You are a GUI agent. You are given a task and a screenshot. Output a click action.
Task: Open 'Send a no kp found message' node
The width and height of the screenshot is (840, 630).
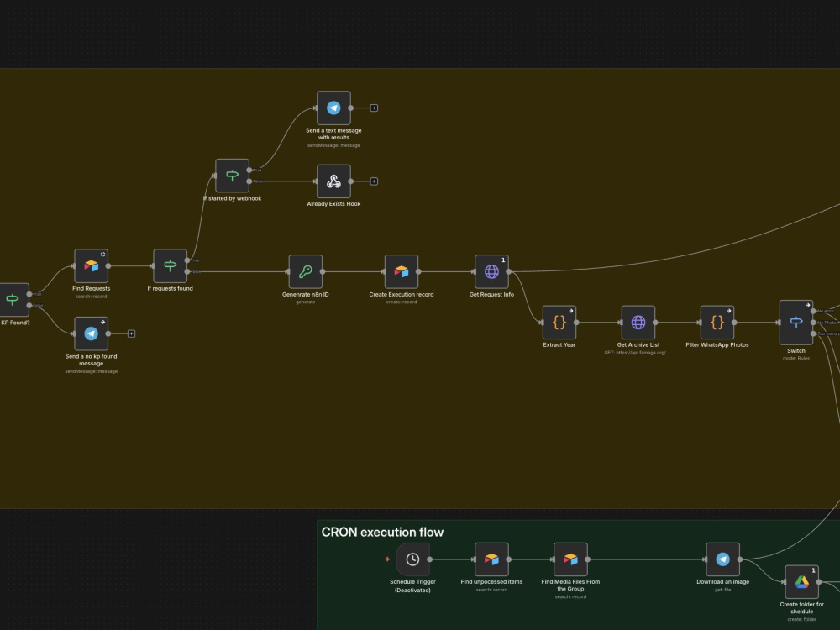tap(91, 333)
